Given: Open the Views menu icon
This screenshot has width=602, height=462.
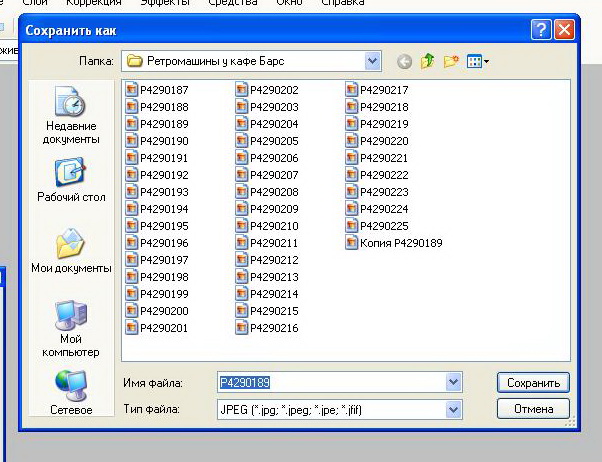Looking at the screenshot, I should pos(478,62).
